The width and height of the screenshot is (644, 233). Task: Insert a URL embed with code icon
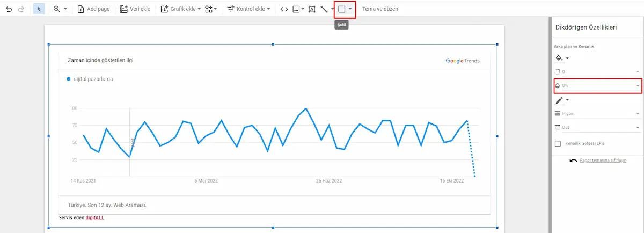pos(284,9)
